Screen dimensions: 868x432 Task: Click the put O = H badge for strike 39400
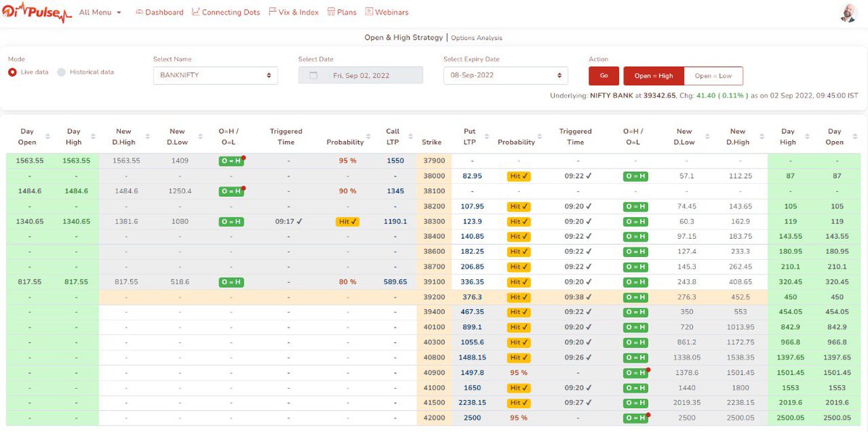[x=635, y=312]
